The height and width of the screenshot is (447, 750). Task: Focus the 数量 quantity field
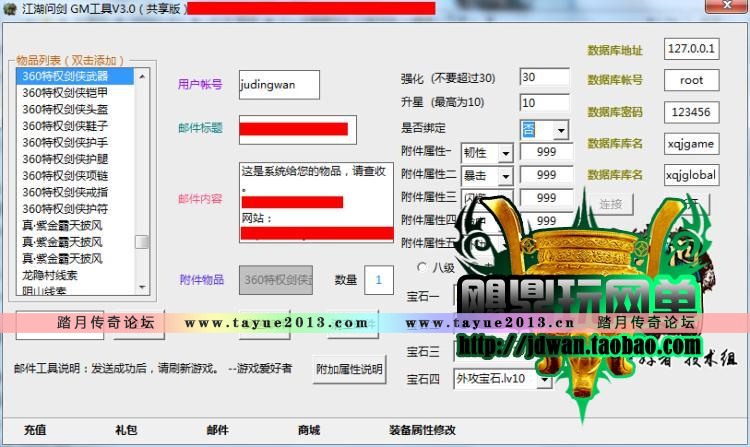click(379, 280)
